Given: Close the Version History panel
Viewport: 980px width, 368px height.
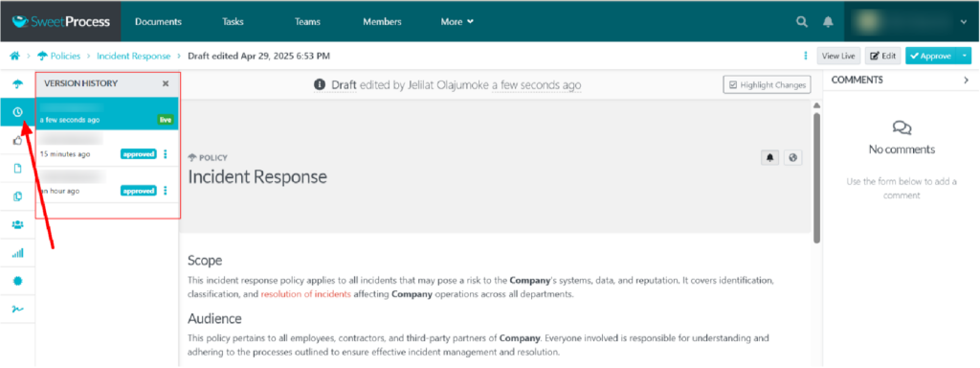Looking at the screenshot, I should tap(166, 83).
